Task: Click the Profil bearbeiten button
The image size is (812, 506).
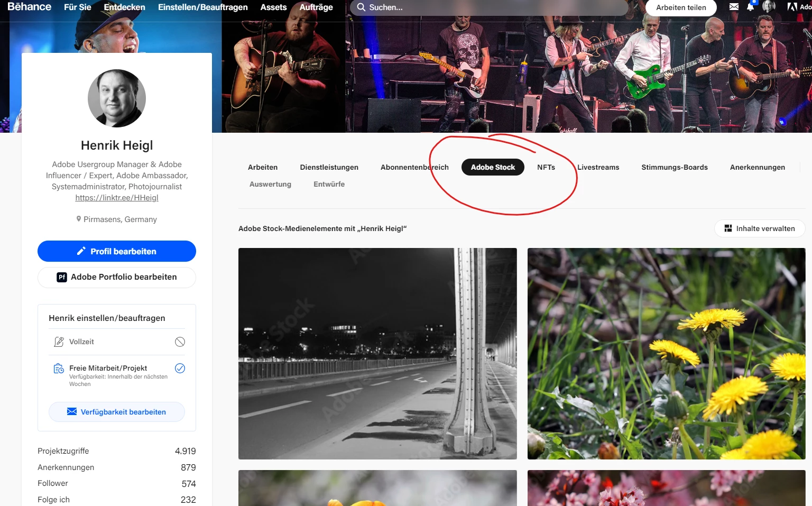Action: pos(117,251)
